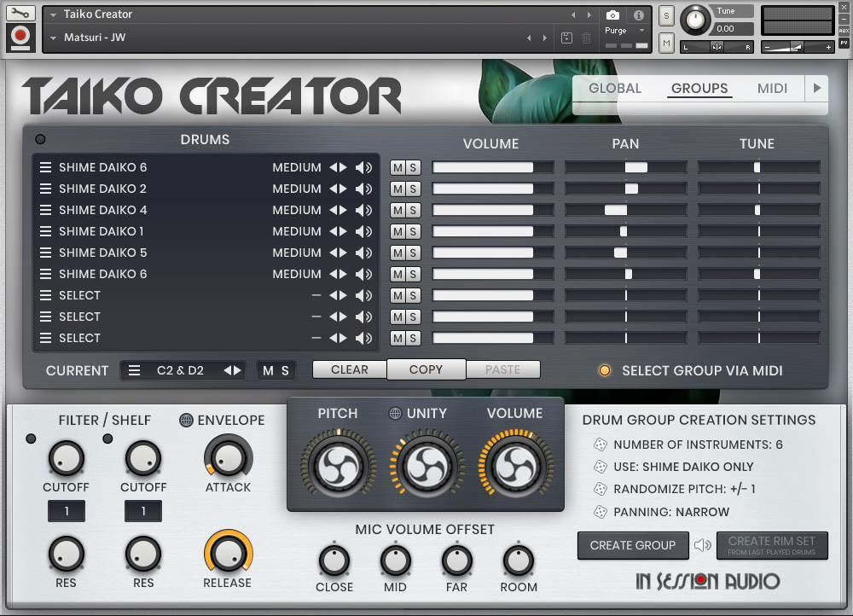This screenshot has width=853, height=616.
Task: Click dice icon next to Use: Shime Daiko Only
Action: click(600, 467)
